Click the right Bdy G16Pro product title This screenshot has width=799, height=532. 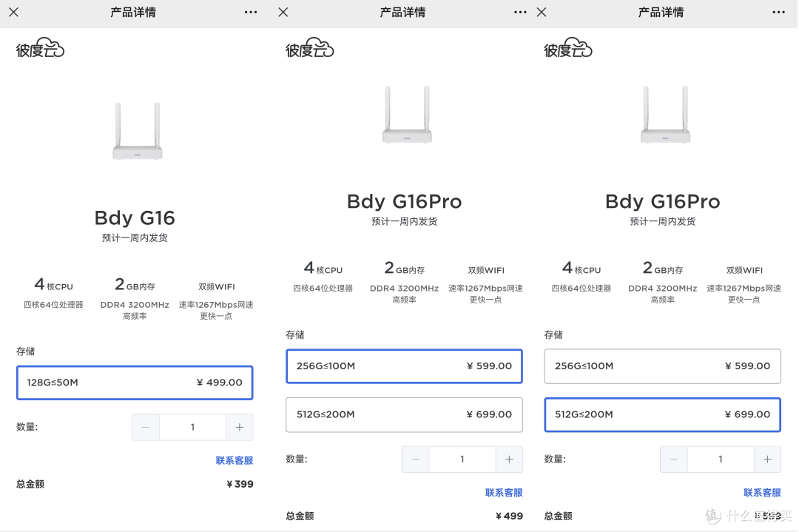[x=662, y=202]
